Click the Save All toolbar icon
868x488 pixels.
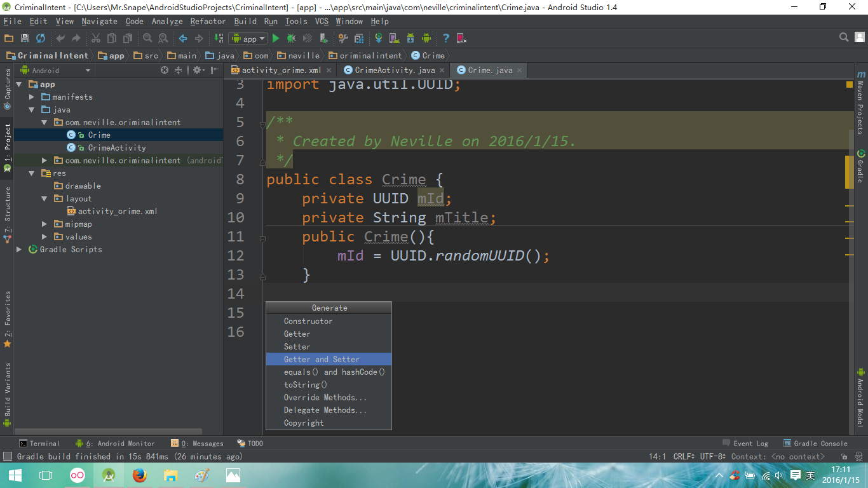25,38
